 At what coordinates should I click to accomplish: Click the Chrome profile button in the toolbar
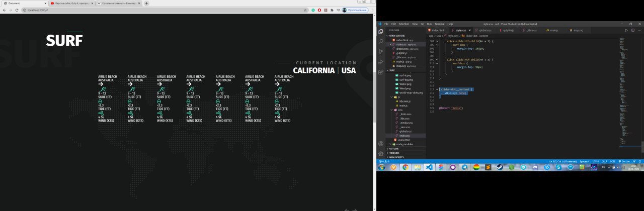click(355, 10)
